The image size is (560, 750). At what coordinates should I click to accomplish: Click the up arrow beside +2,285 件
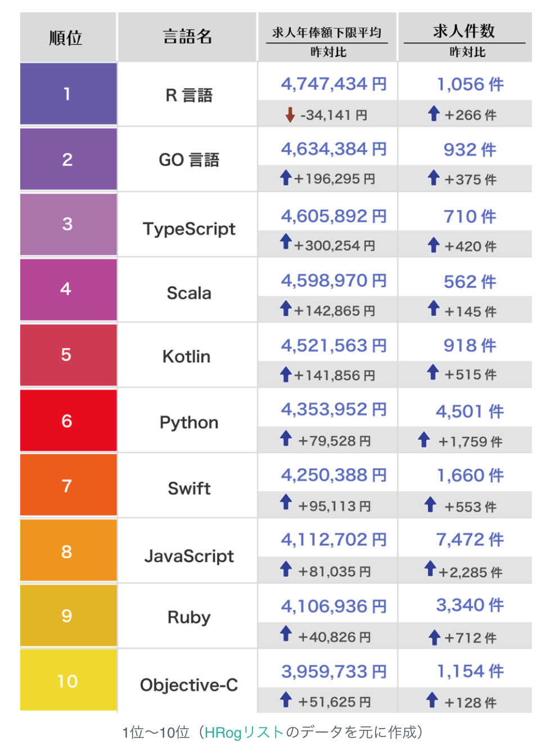tap(430, 569)
